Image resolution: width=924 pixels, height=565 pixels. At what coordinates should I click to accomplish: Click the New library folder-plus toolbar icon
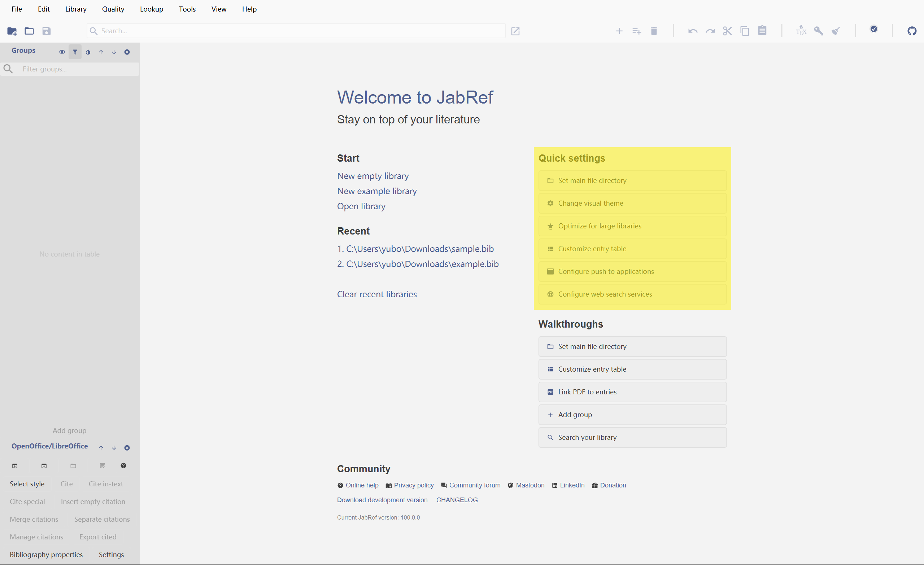coord(12,31)
